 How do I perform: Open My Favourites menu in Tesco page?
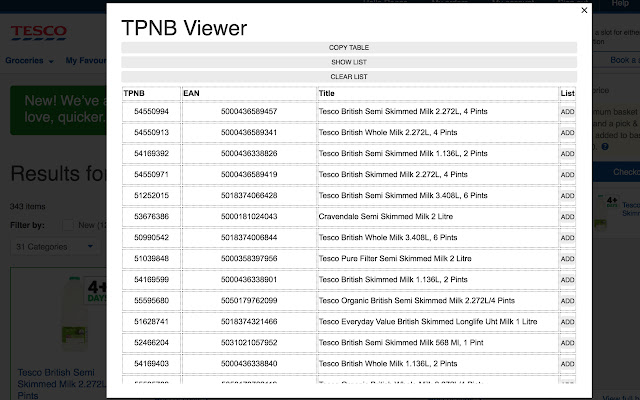pos(86,61)
